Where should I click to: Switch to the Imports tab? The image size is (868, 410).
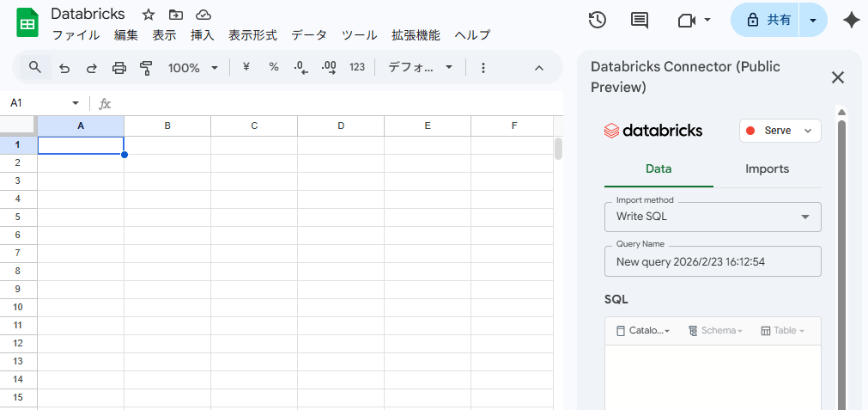[767, 169]
